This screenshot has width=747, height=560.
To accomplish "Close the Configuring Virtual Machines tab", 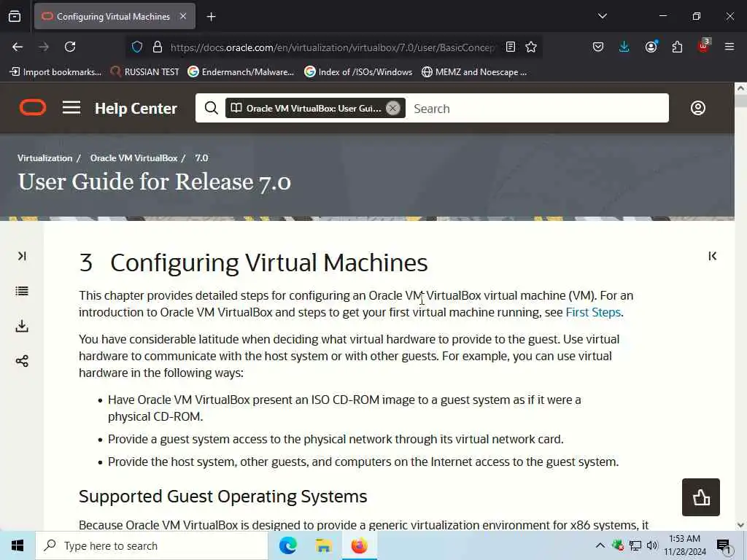I will pos(183,16).
